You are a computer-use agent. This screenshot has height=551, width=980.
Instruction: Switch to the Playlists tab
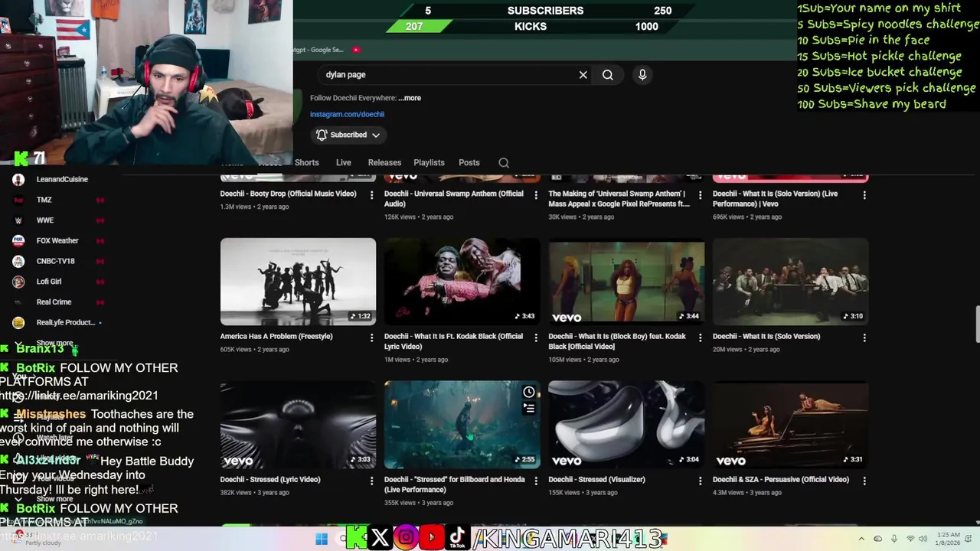pos(429,162)
